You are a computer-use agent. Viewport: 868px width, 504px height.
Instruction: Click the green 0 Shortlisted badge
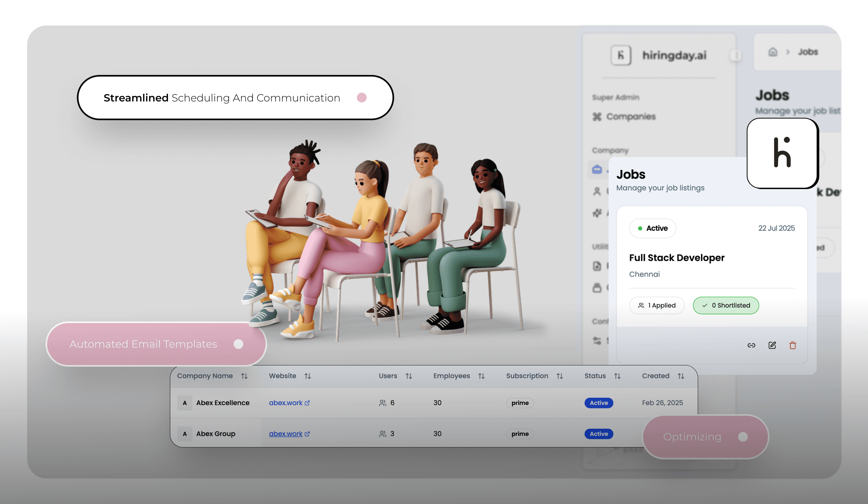pos(726,305)
